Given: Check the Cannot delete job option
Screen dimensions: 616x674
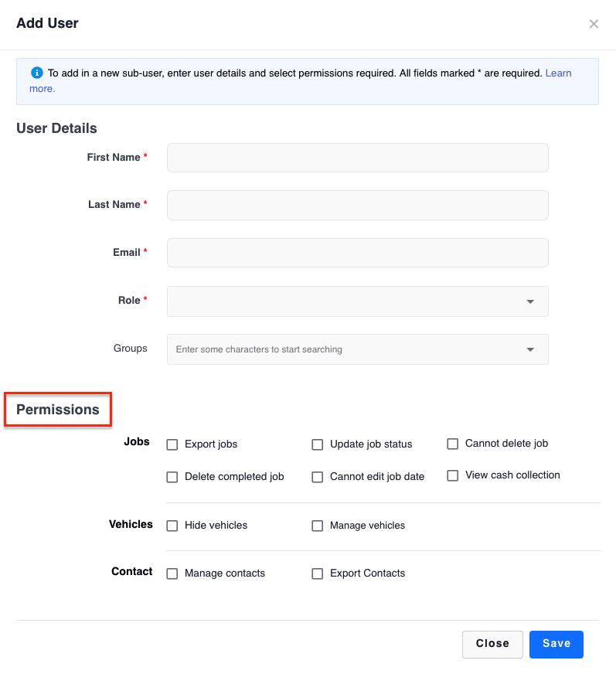Looking at the screenshot, I should click(x=453, y=444).
